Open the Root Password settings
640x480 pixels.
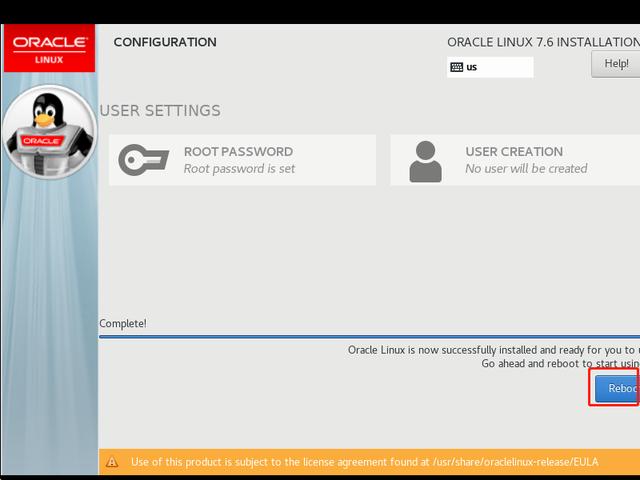(x=242, y=160)
